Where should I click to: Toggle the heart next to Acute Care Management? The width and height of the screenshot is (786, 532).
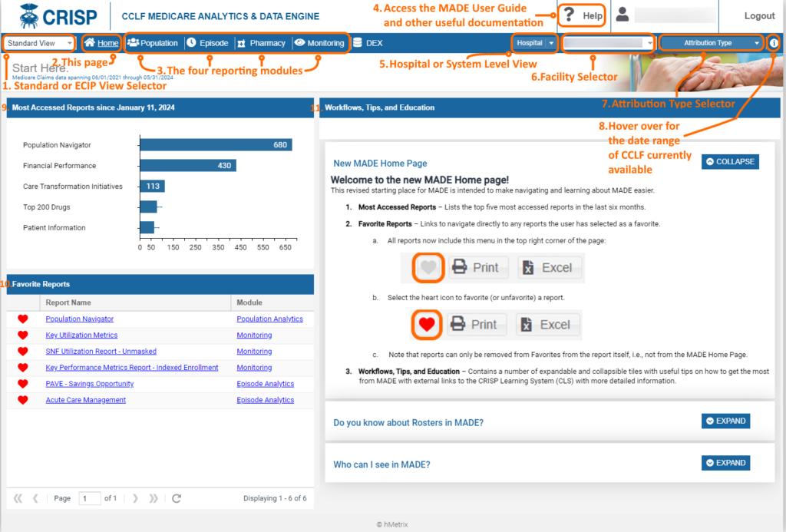tap(22, 400)
